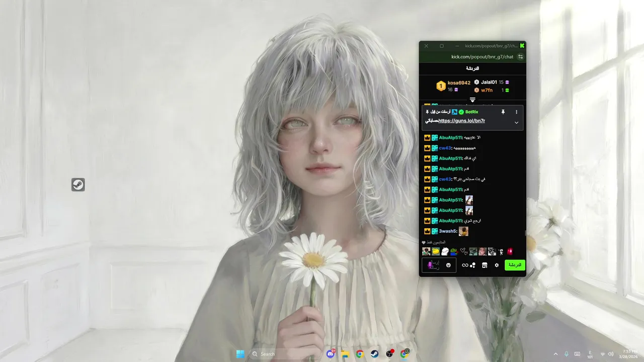The width and height of the screenshot is (644, 362).
Task: Pick the green frog Pepe emote
Action: [x=454, y=251]
